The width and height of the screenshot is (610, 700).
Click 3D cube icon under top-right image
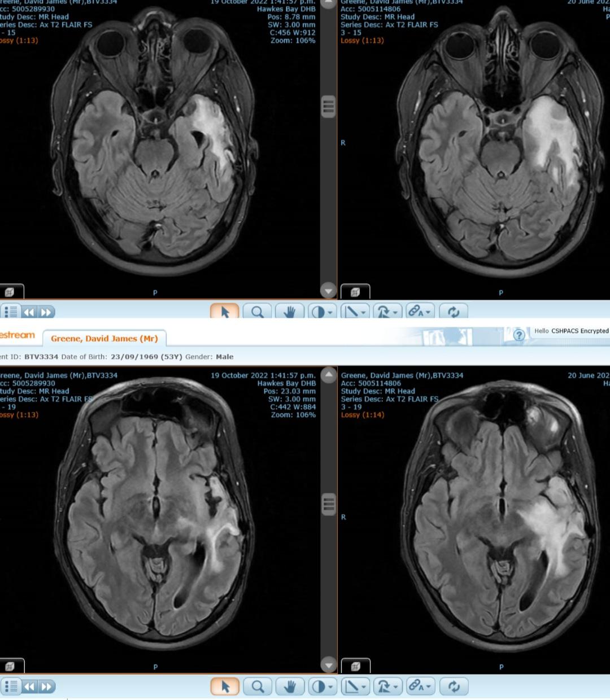point(355,292)
